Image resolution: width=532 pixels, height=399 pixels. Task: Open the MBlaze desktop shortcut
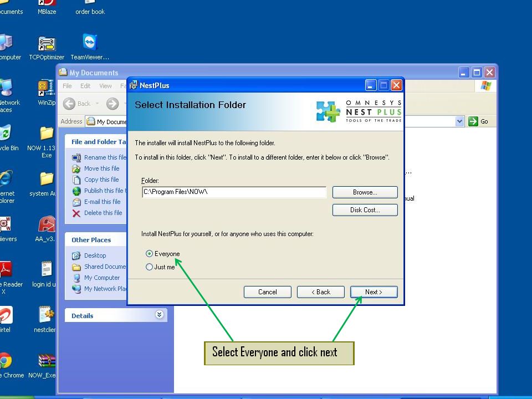(47, 3)
